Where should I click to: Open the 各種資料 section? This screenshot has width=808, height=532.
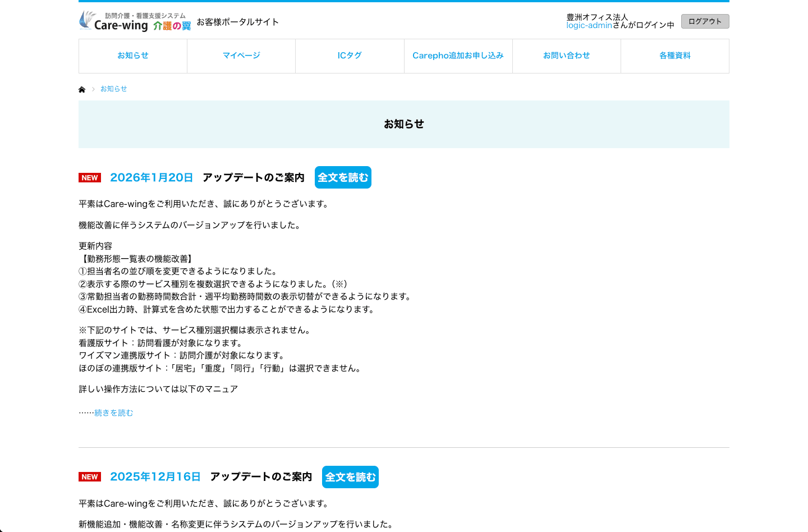674,56
